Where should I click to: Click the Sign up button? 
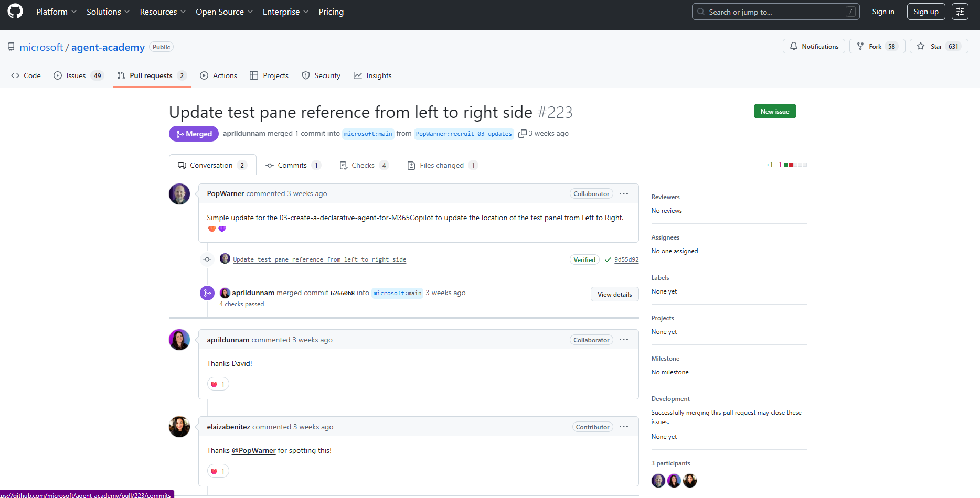(x=925, y=12)
